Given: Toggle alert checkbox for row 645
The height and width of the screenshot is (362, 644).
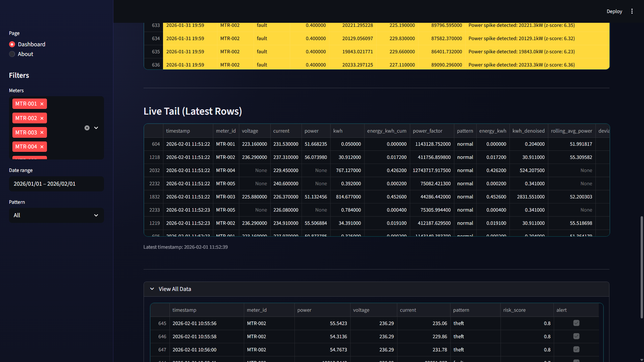Looking at the screenshot, I should point(576,323).
